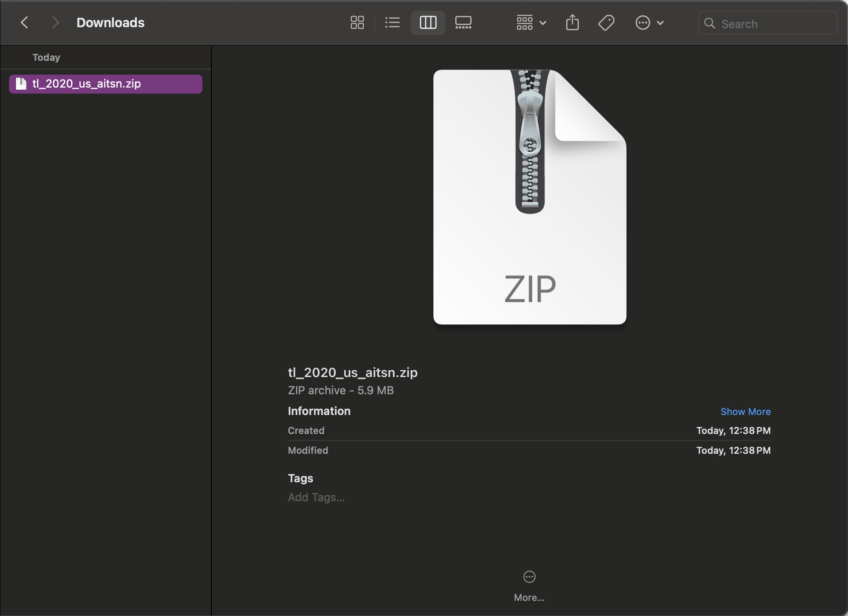Click the magnifying glass search icon

(709, 23)
